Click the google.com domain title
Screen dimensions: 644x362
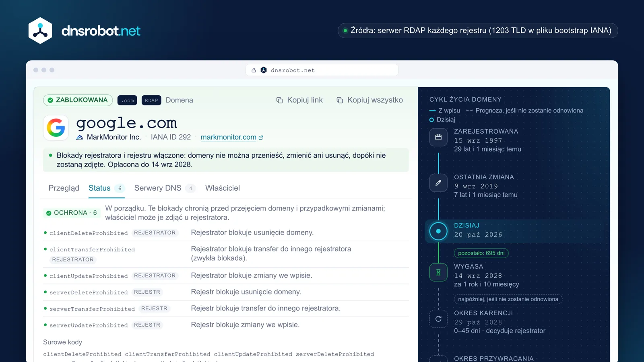pos(126,123)
